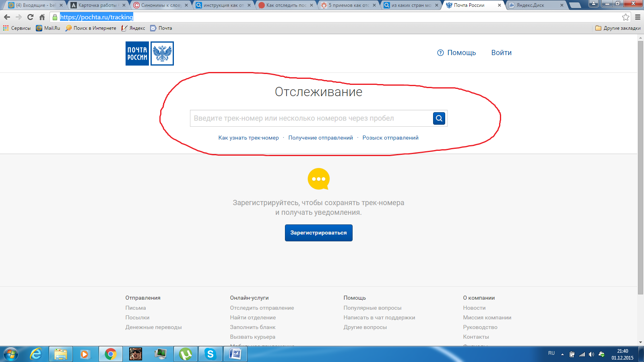Open Руководство footer link
This screenshot has height=362, width=644.
coord(480,327)
